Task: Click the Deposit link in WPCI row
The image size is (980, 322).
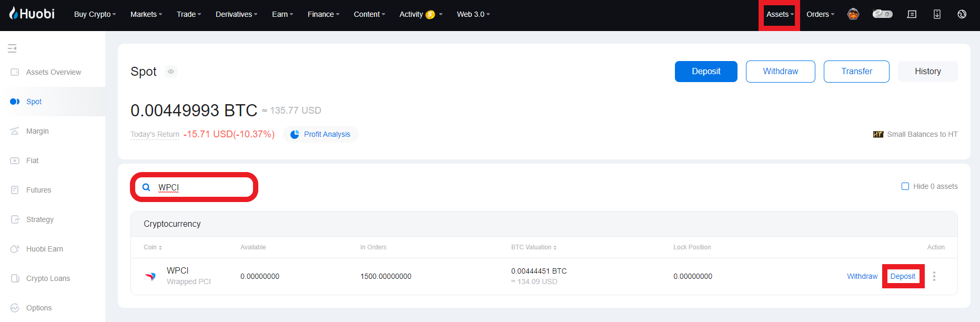Action: coord(903,276)
